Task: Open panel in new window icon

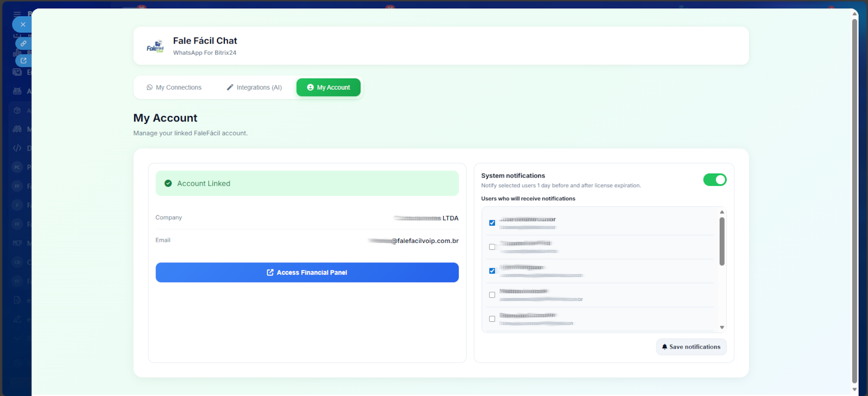Action: (23, 60)
